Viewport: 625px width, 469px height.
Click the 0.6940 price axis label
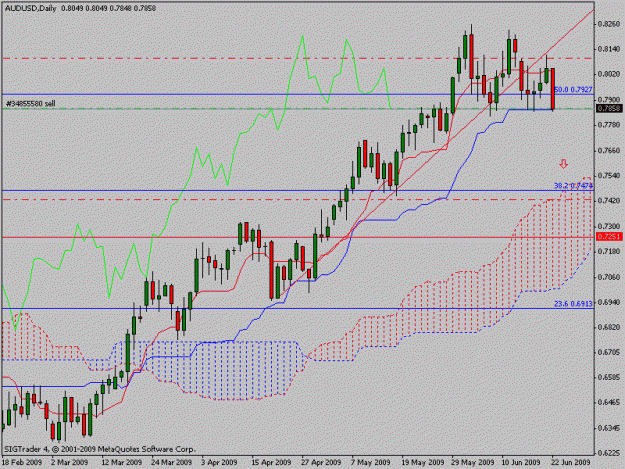pos(609,302)
